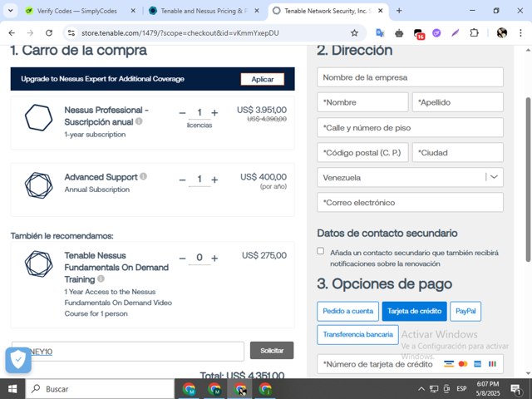This screenshot has width=532, height=399.
Task: Focus the Ciudad field
Action: pos(458,152)
